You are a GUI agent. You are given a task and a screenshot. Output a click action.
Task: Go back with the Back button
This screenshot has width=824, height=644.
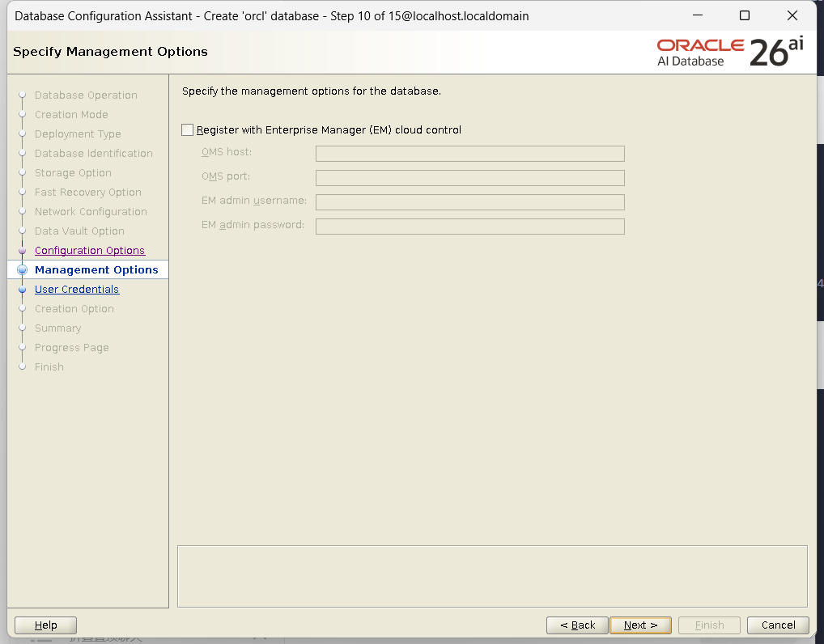click(577, 625)
